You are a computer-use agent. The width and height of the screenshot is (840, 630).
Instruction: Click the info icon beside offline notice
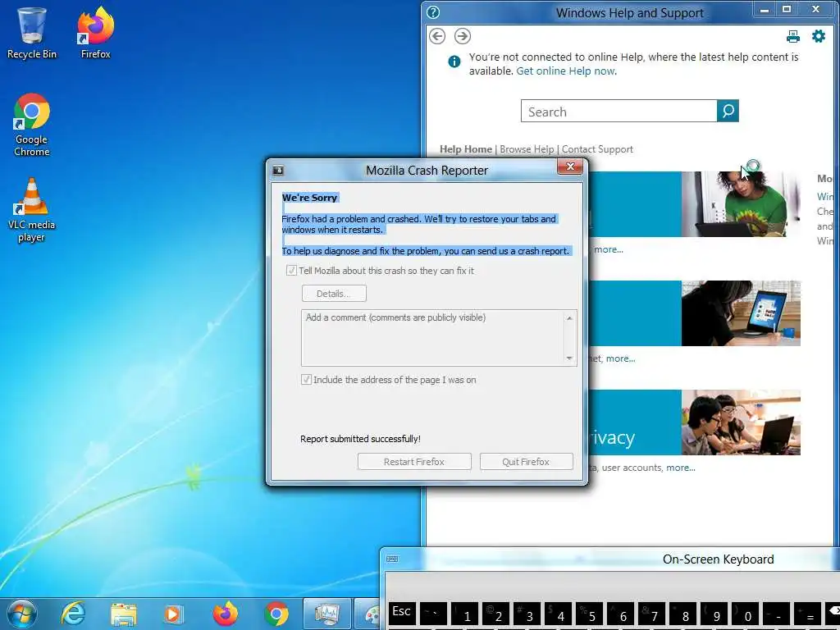click(x=454, y=62)
